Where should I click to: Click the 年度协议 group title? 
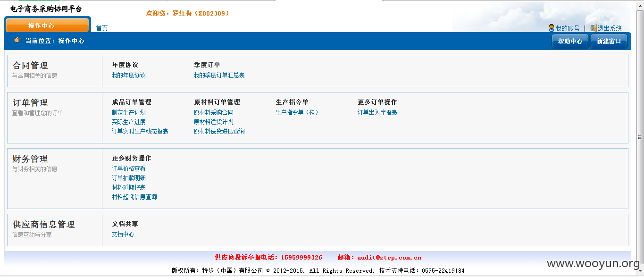tap(125, 65)
